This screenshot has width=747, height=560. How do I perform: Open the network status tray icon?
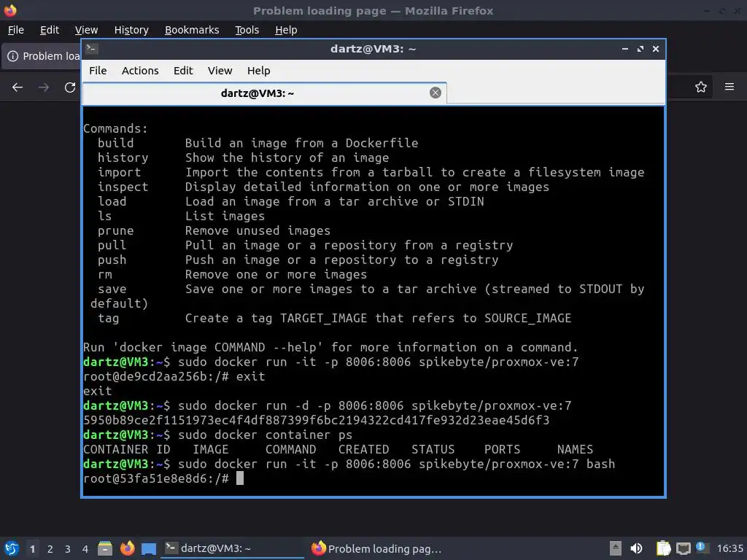683,548
